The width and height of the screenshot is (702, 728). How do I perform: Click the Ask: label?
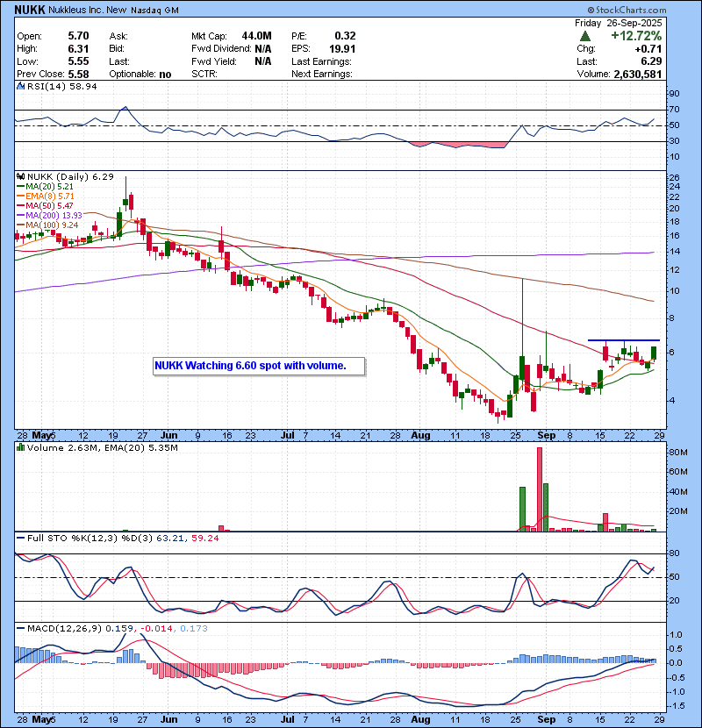pyautogui.click(x=118, y=36)
